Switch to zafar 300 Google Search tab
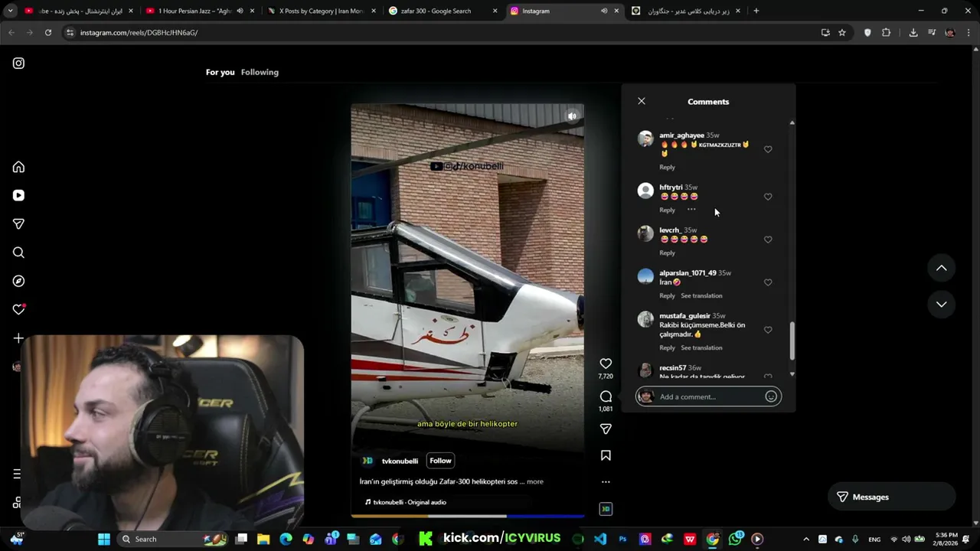The image size is (980, 551). pyautogui.click(x=443, y=11)
